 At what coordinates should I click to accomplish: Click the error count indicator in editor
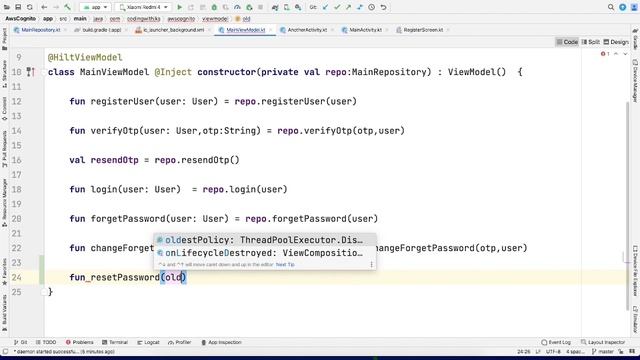tap(605, 54)
